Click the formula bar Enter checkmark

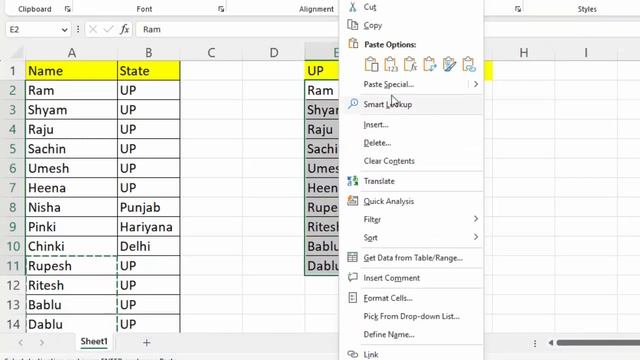tap(108, 29)
